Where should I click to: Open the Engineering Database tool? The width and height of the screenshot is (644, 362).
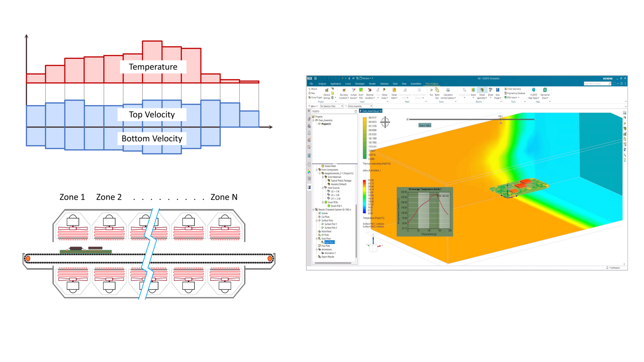coord(516,93)
